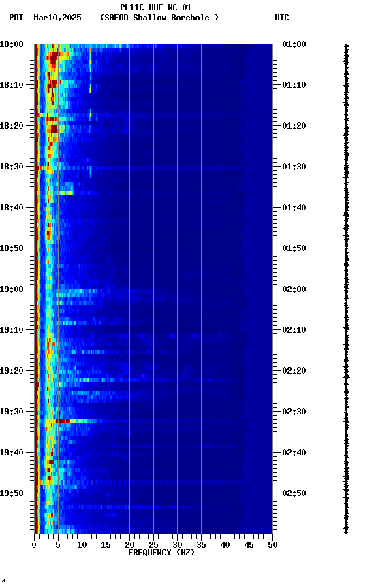The image size is (376, 588).
Task: Click the 19:40 PDT time label
Action: coord(12,453)
